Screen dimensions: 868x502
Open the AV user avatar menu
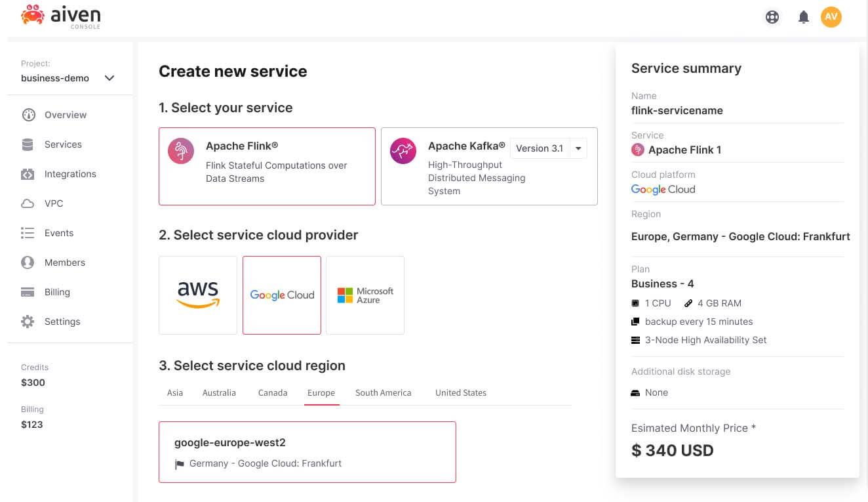831,17
